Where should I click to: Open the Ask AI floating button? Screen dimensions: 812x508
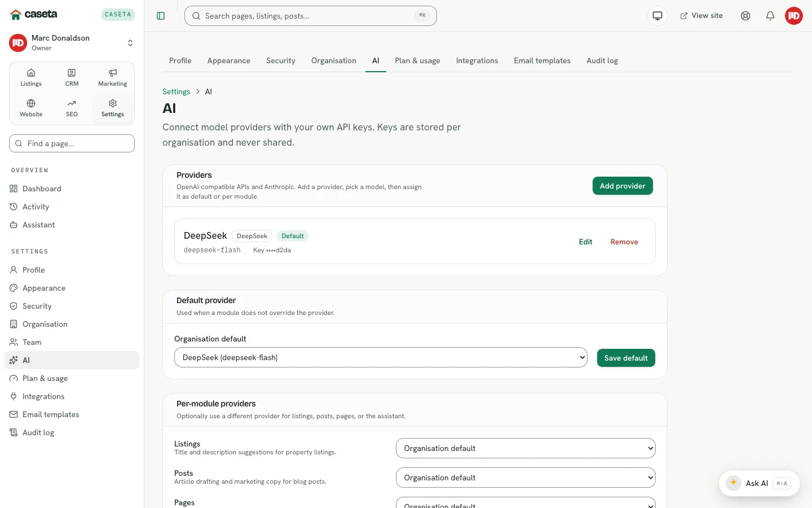tap(759, 483)
